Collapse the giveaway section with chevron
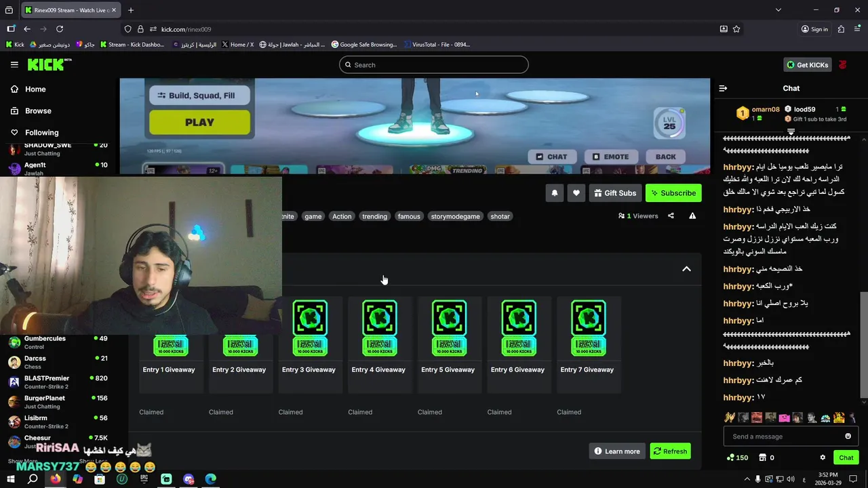The width and height of the screenshot is (868, 488). click(686, 269)
